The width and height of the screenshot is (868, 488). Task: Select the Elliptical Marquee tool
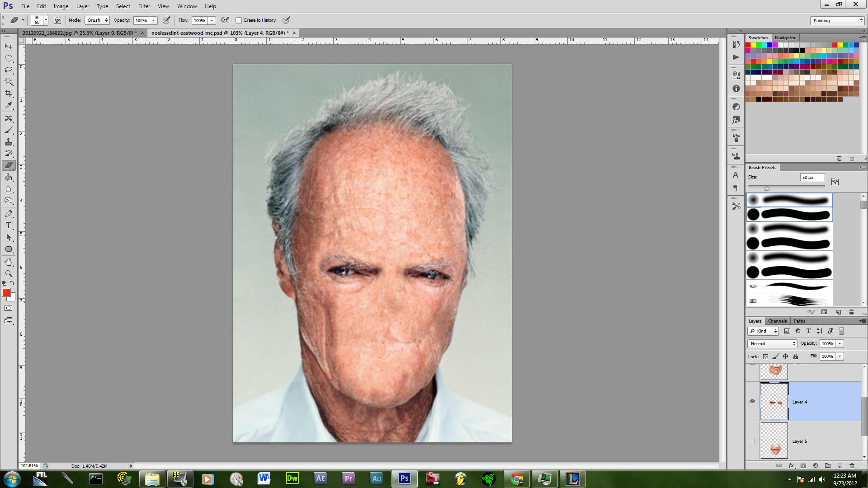[x=9, y=58]
